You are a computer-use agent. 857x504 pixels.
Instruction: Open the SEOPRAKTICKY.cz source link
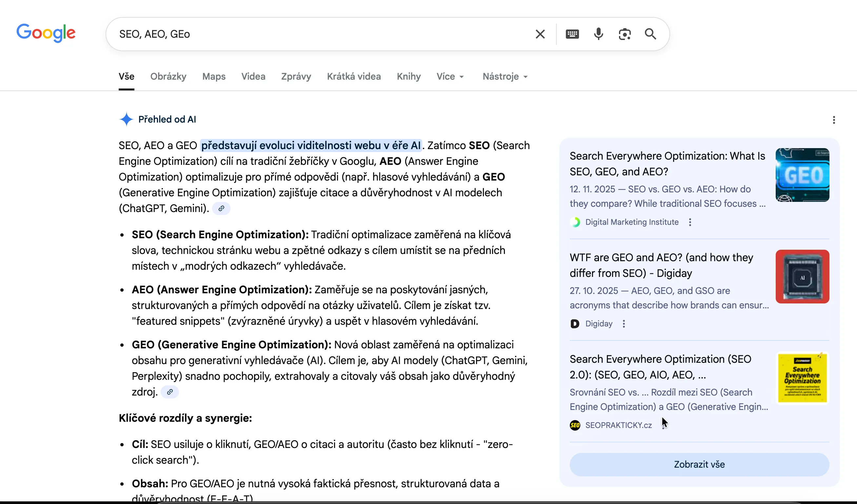(x=618, y=425)
